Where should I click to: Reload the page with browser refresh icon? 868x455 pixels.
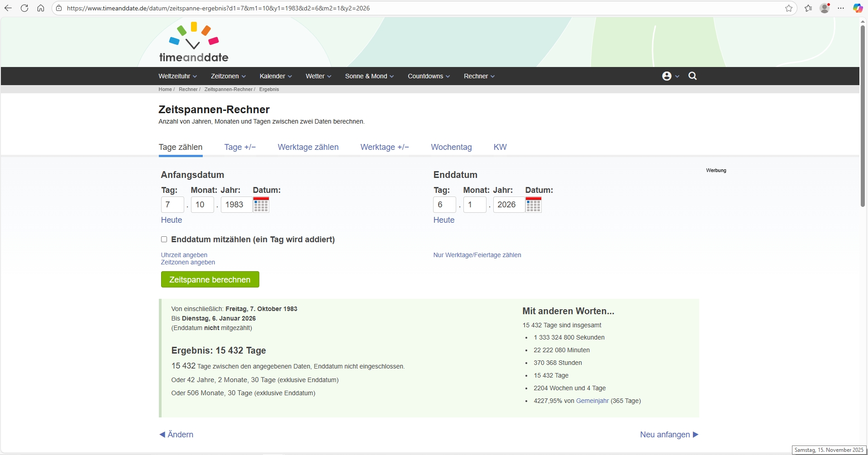tap(24, 8)
